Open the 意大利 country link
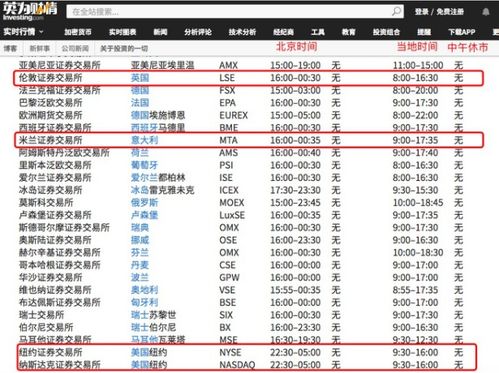This screenshot has width=499, height=373. coord(144,140)
